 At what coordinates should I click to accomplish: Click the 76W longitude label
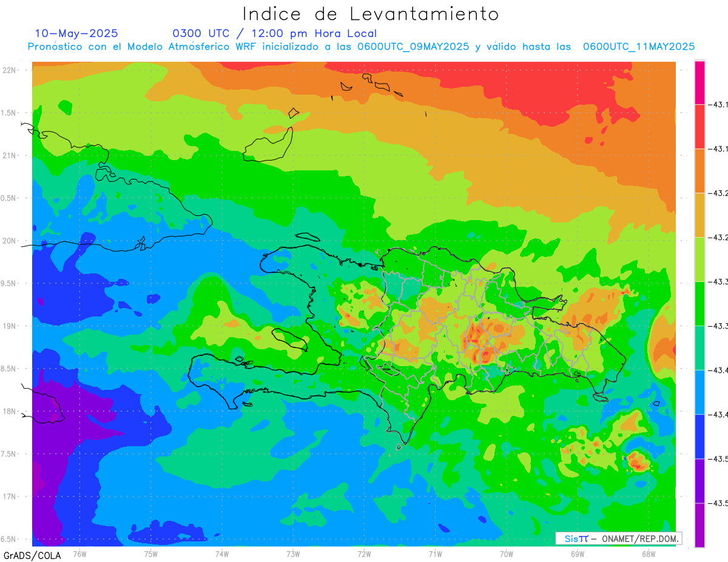pos(79,554)
